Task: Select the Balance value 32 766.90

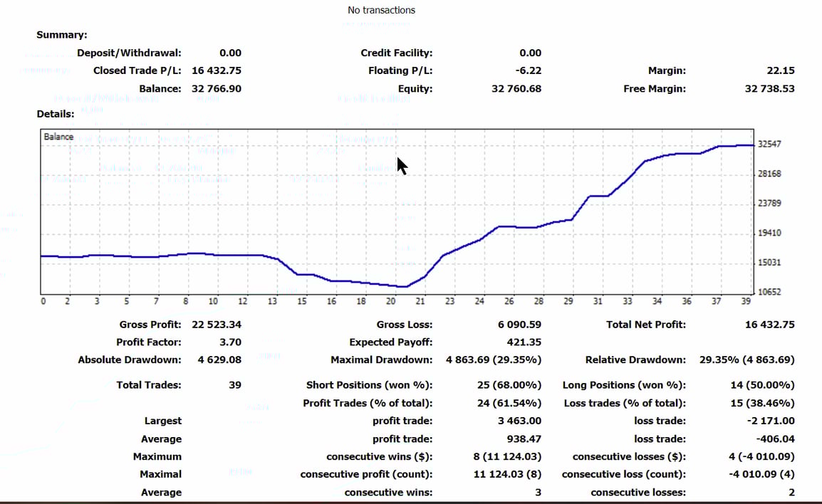Action: (217, 89)
